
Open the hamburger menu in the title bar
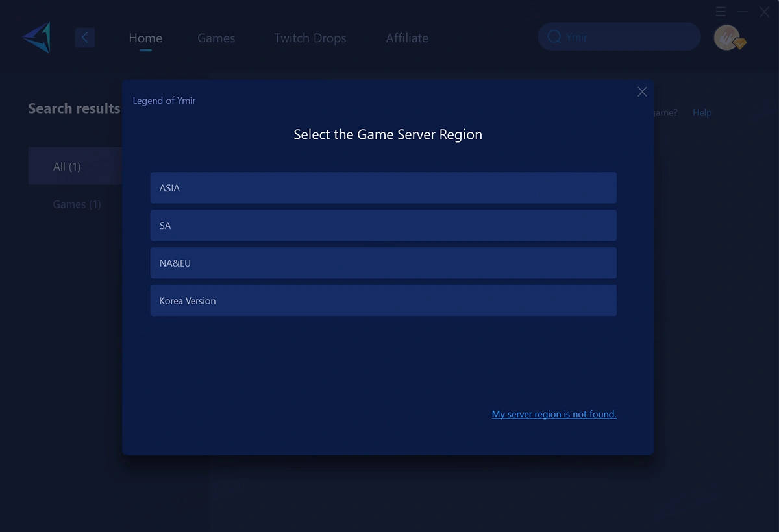(721, 12)
